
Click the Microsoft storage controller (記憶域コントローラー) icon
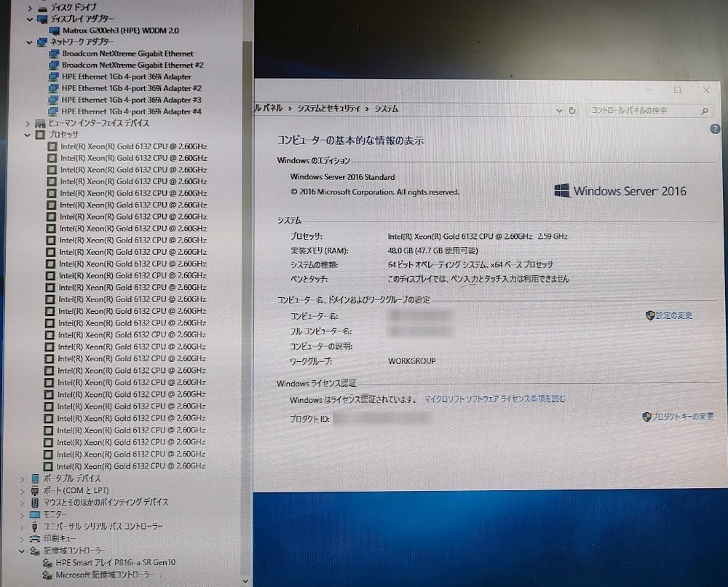point(47,575)
